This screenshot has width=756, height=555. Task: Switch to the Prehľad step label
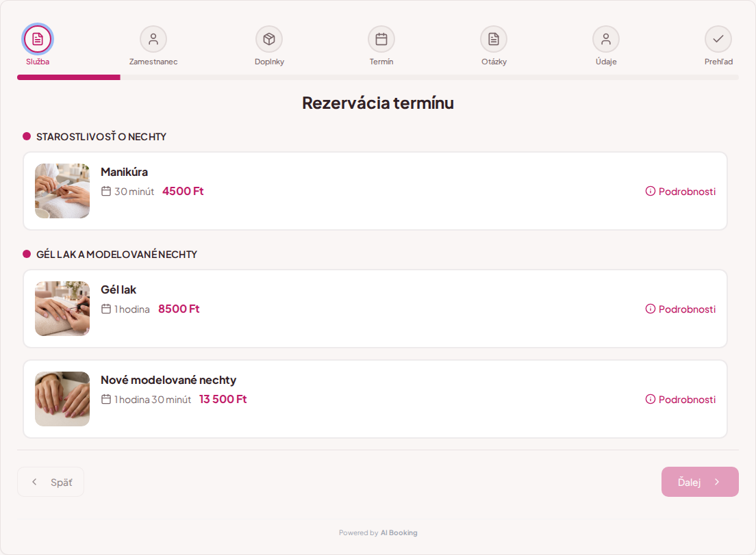coord(718,62)
